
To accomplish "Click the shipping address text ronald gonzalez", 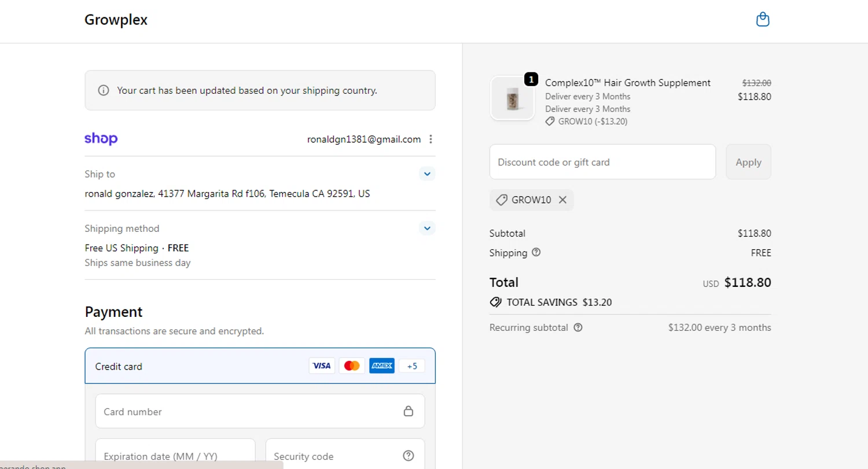I will (x=227, y=194).
